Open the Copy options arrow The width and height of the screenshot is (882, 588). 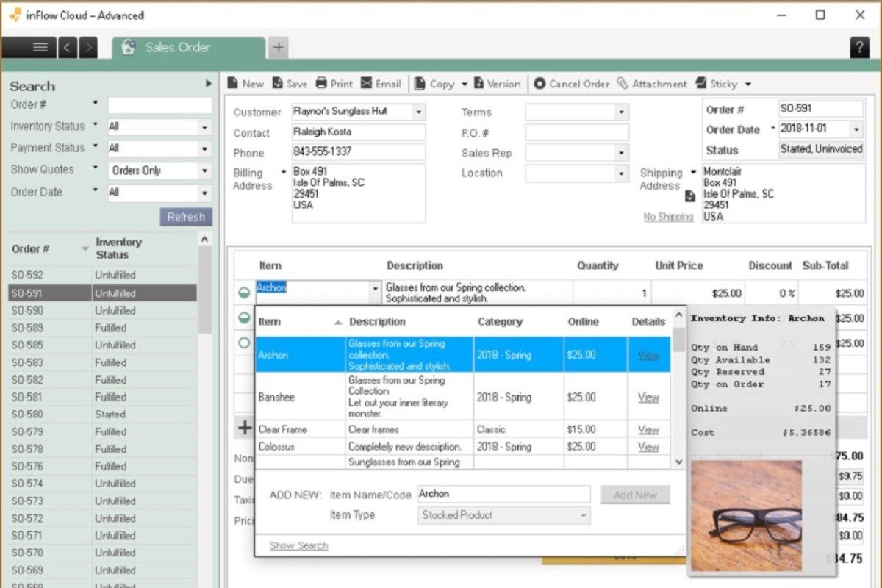tap(465, 84)
